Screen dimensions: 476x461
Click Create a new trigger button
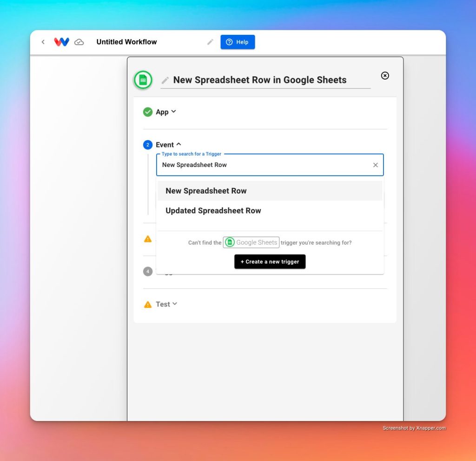[x=270, y=261]
